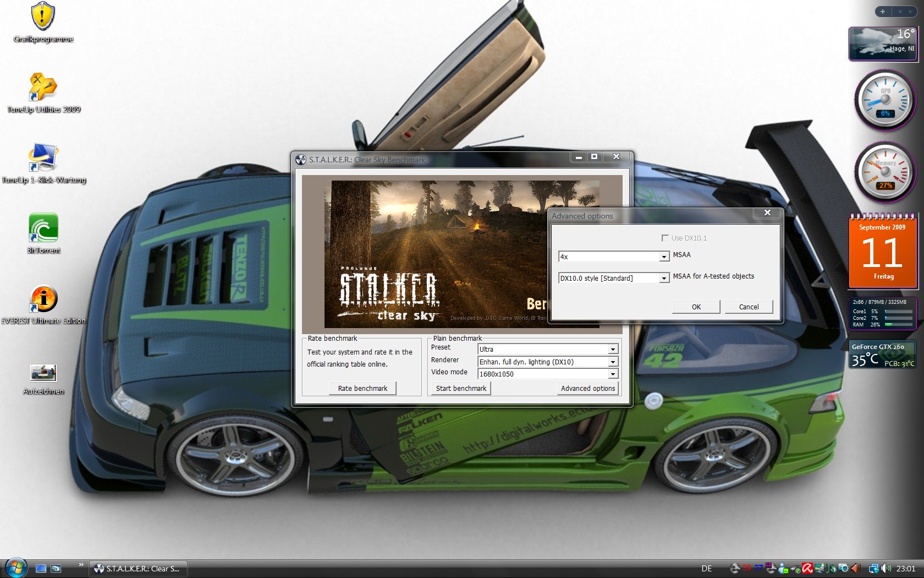Click the sidebar next gadgets arrow
924x578 pixels.
tap(911, 12)
